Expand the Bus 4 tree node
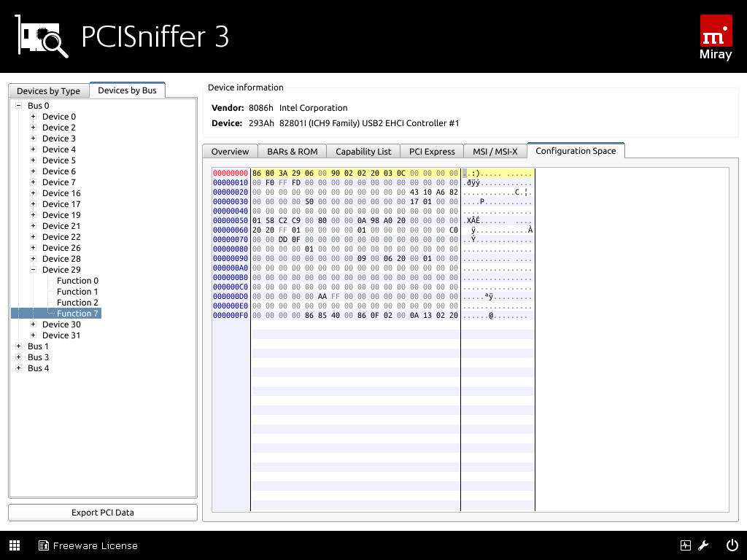The image size is (747, 560). pos(18,368)
